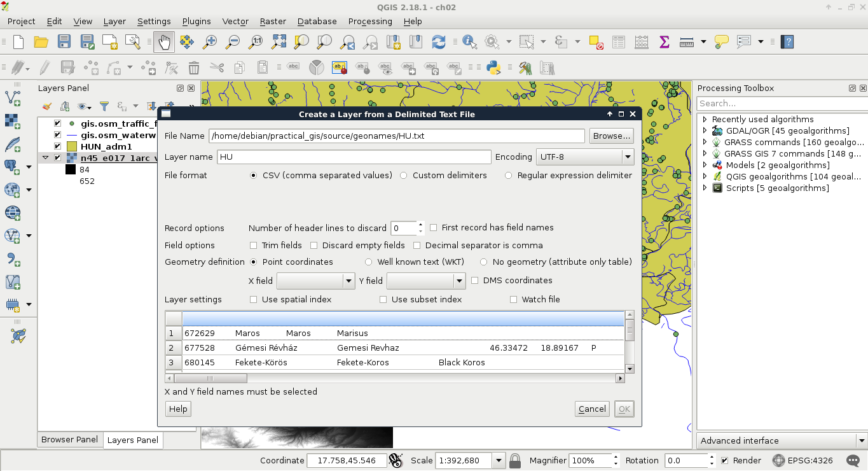
Task: Enable First record has field names
Action: click(434, 228)
